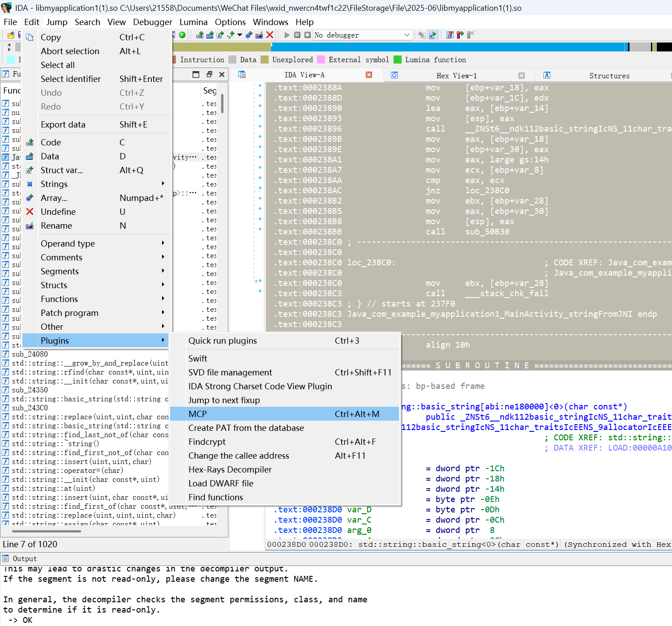Click the Copy icon in Edit menu
Image resolution: width=672 pixels, height=626 pixels.
[x=30, y=38]
